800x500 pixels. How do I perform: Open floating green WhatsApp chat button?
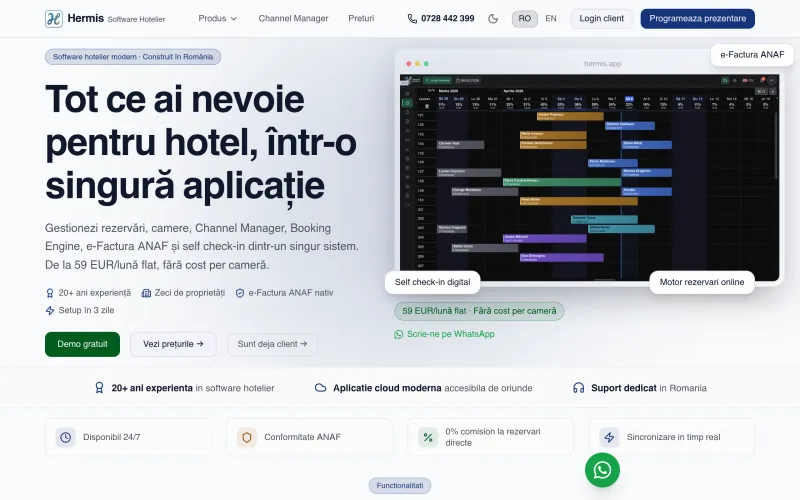[602, 470]
